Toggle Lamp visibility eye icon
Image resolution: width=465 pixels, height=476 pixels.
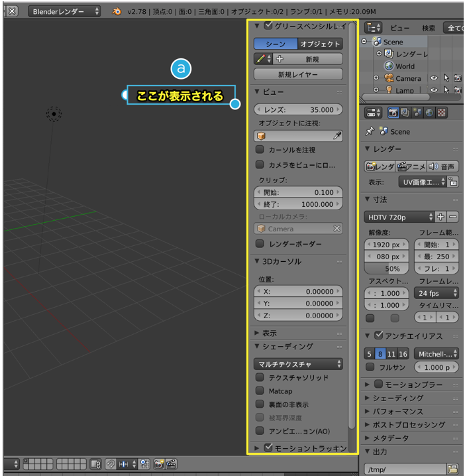(434, 90)
